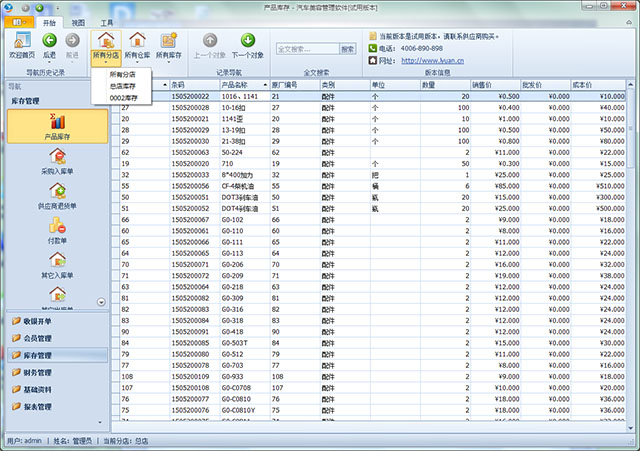Click the 成本价 column header
Image resolution: width=640 pixels, height=451 pixels.
pos(598,85)
